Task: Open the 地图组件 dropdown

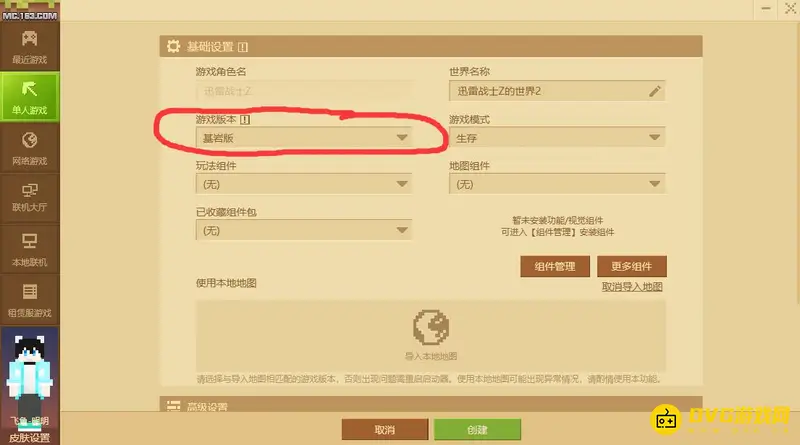Action: click(x=557, y=184)
